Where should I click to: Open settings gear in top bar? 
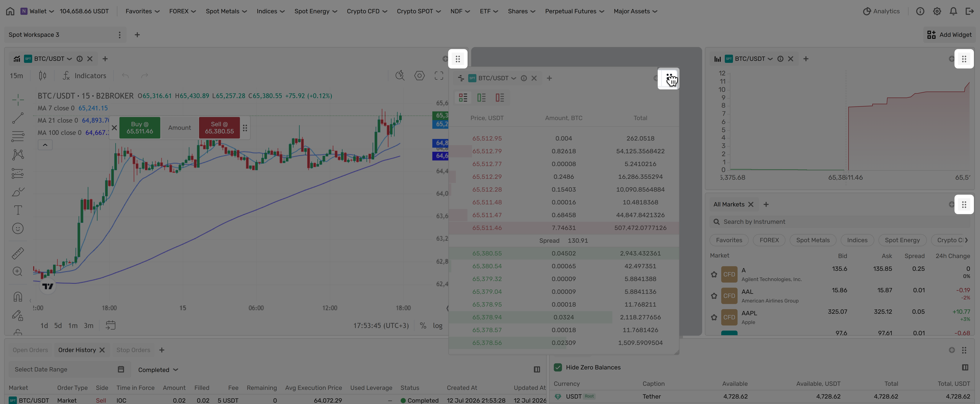coord(937,11)
